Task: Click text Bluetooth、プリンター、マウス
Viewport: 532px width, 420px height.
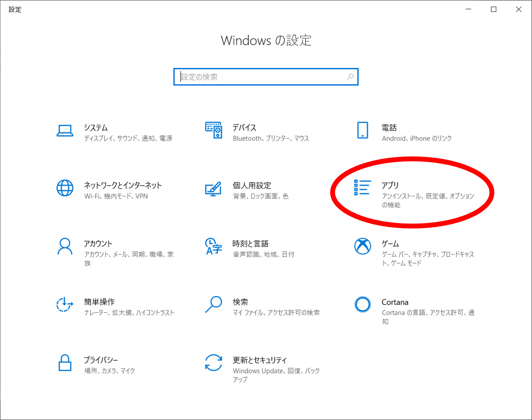Action: pyautogui.click(x=271, y=139)
